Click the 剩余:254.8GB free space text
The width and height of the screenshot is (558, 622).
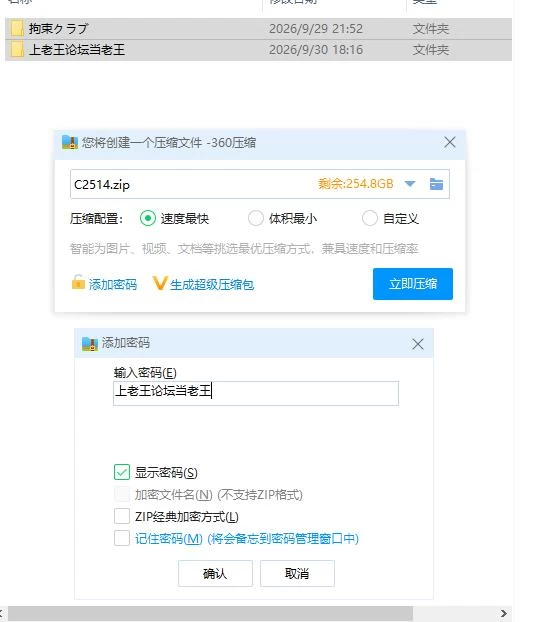click(x=356, y=184)
